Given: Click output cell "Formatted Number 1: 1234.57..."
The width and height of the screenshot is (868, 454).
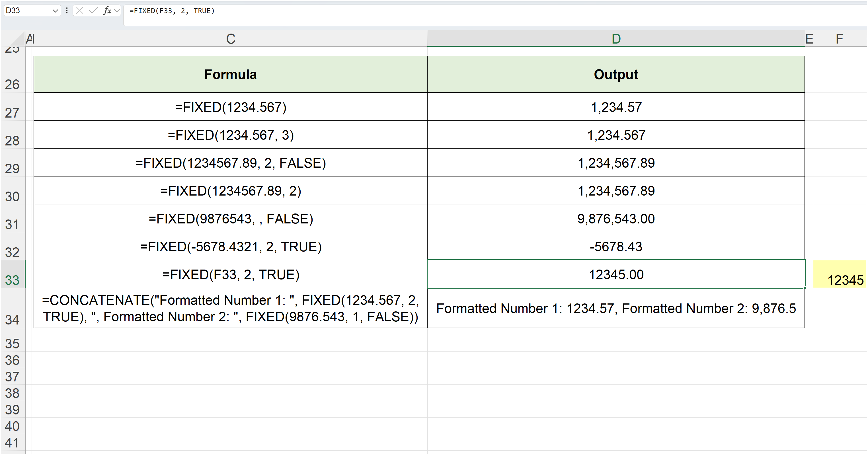Looking at the screenshot, I should click(x=616, y=308).
